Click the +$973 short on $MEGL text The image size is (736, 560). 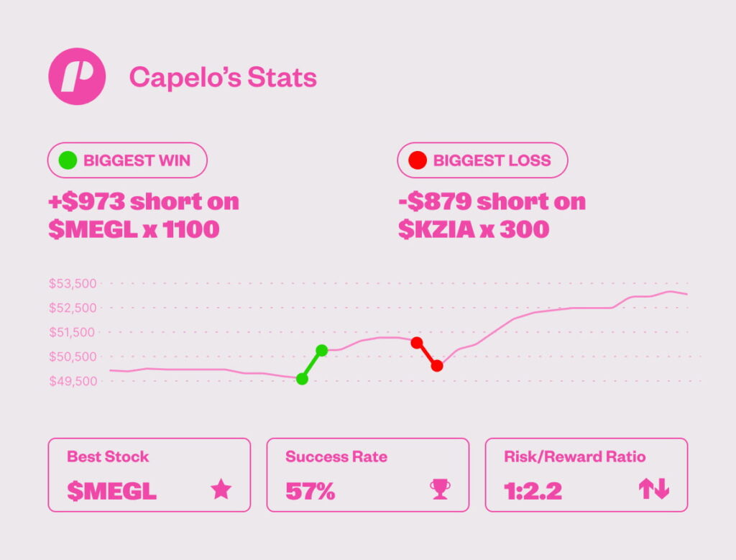144,216
